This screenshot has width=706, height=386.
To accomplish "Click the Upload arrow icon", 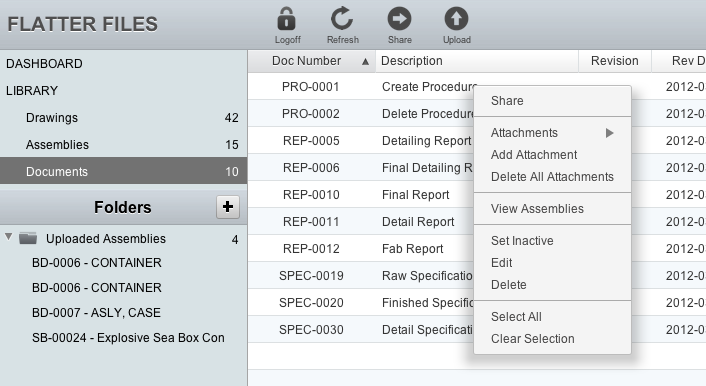I will (456, 19).
